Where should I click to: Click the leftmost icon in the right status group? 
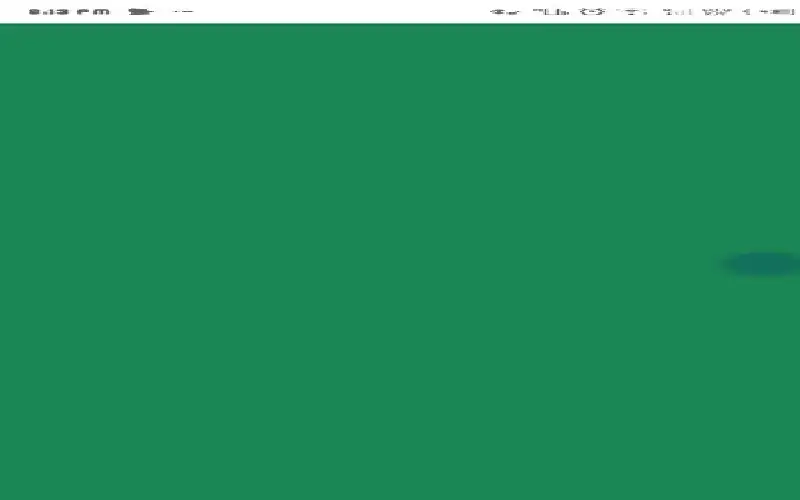(503, 12)
